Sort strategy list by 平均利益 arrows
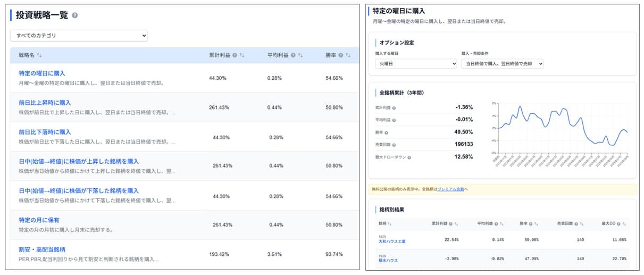The width and height of the screenshot is (644, 275). [300, 55]
